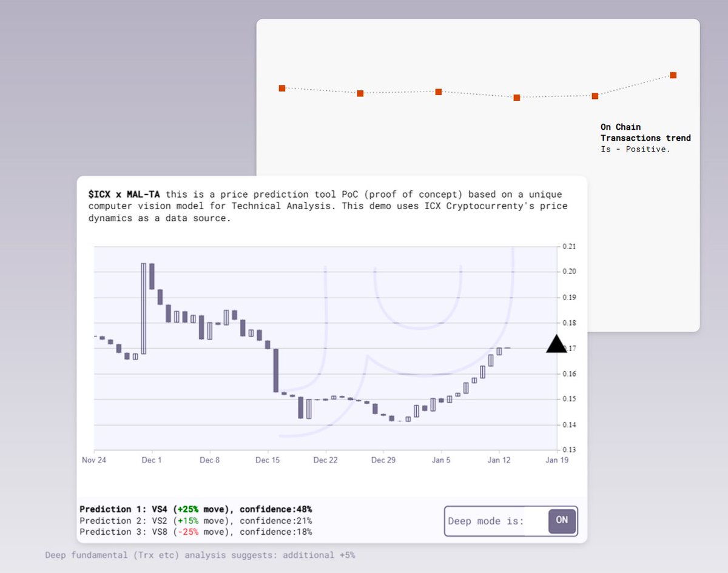Click the fourth orange transactions data point
The image size is (728, 573).
[x=517, y=97]
